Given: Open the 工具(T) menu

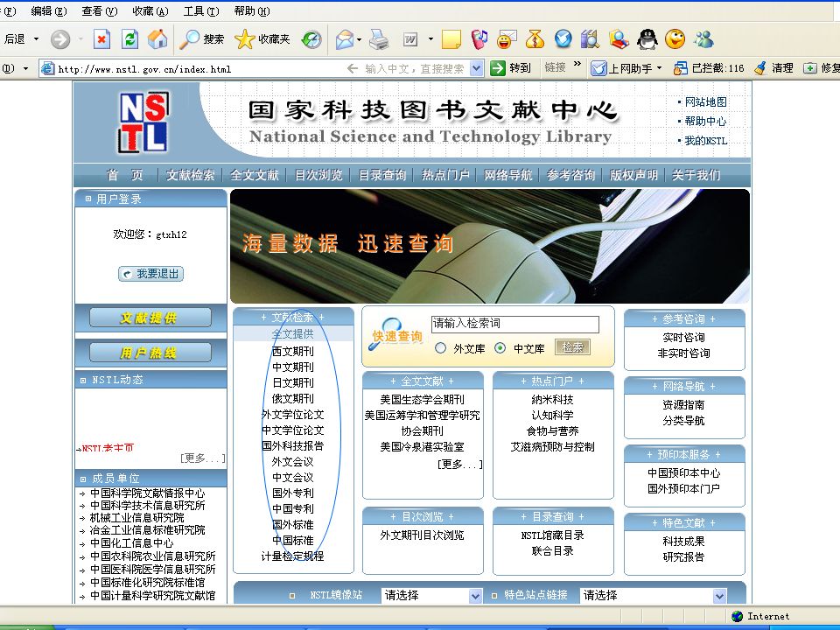Looking at the screenshot, I should click(201, 10).
